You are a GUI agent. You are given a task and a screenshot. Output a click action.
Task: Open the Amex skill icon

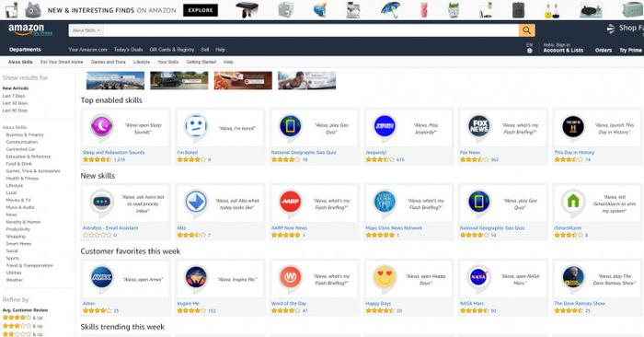[x=102, y=277]
